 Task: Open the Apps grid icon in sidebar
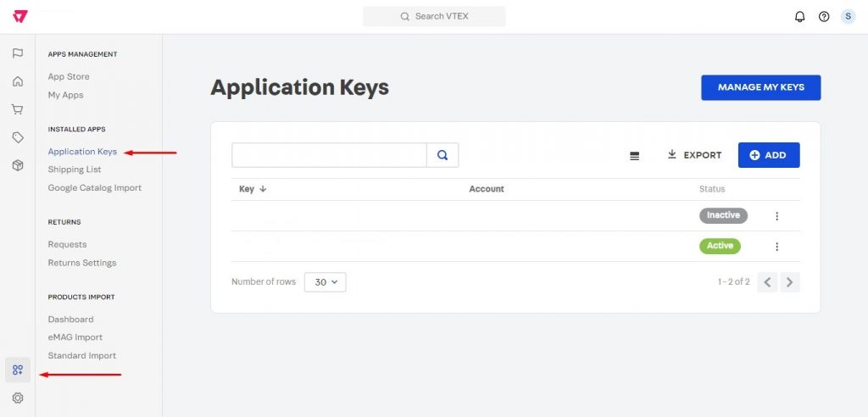(x=18, y=370)
